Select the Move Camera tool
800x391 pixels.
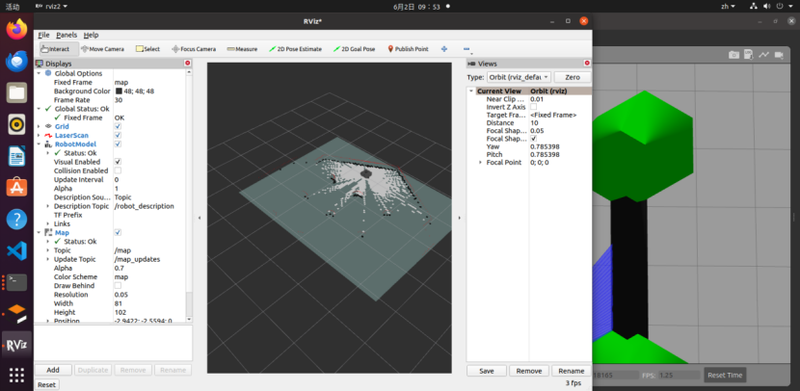tap(103, 49)
